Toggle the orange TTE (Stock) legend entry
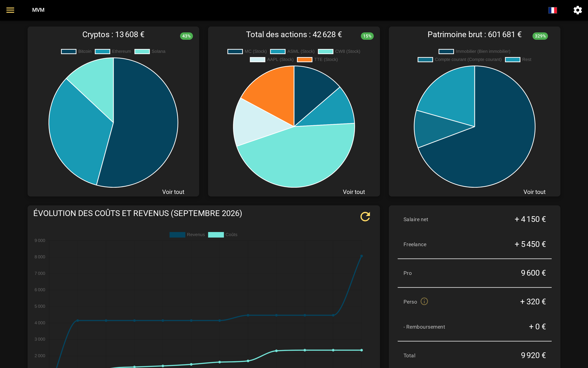588x368 pixels. [x=317, y=59]
